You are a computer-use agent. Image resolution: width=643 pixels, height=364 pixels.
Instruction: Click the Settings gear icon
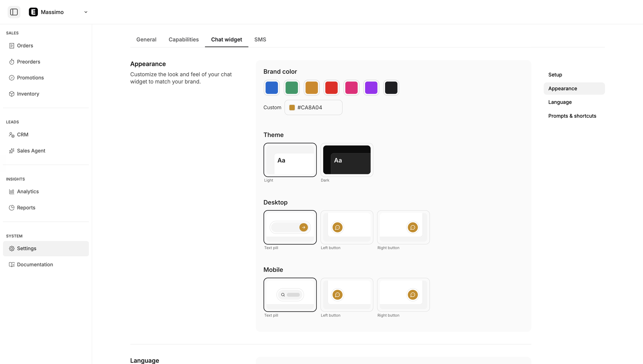point(12,249)
